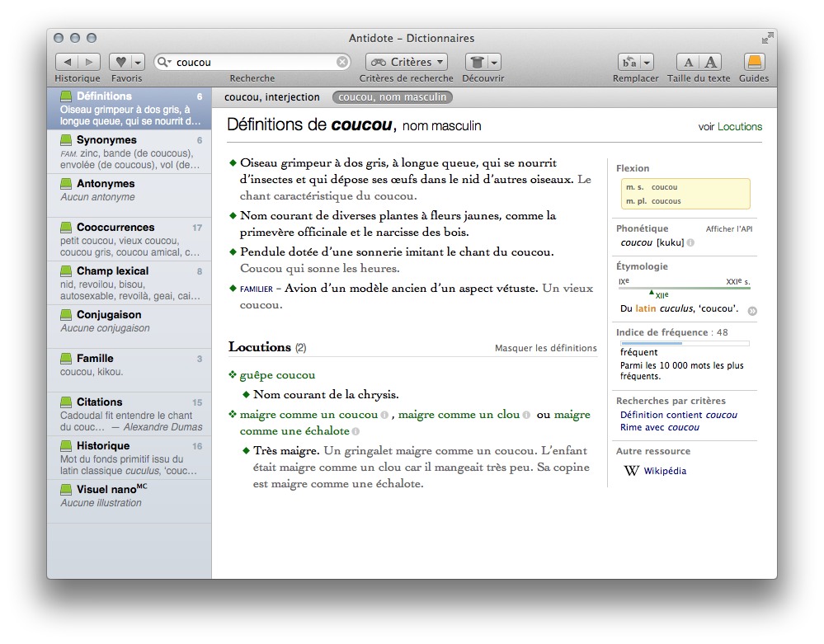Click the search field containing coucou
The height and width of the screenshot is (644, 824).
click(x=252, y=62)
